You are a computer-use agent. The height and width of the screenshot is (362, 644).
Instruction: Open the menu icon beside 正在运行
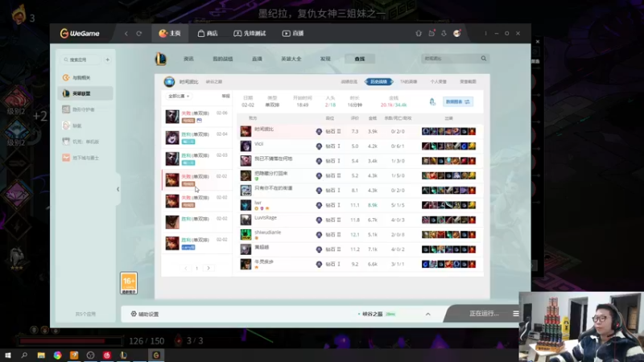click(516, 314)
